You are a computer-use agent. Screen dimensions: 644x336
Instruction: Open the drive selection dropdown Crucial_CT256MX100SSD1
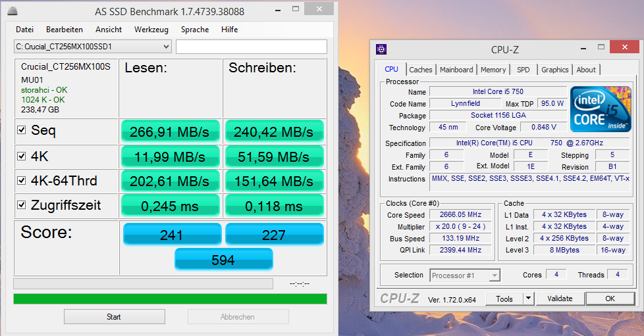pos(92,47)
